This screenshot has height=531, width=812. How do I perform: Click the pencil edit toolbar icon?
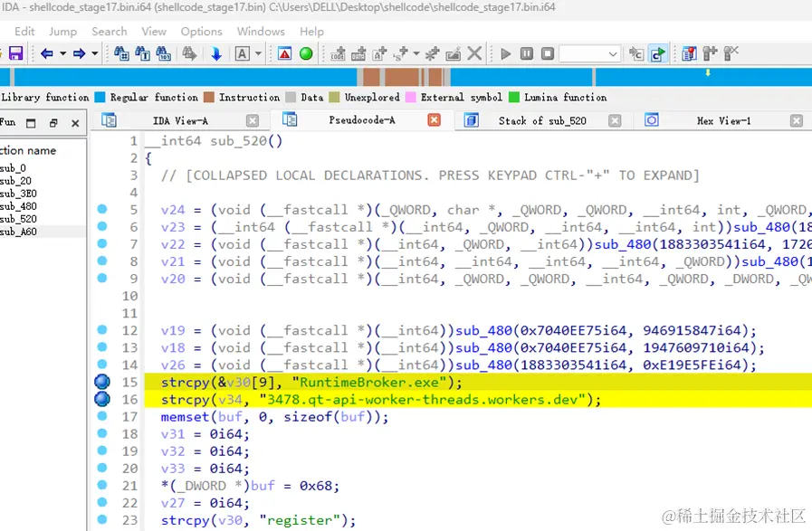click(454, 53)
